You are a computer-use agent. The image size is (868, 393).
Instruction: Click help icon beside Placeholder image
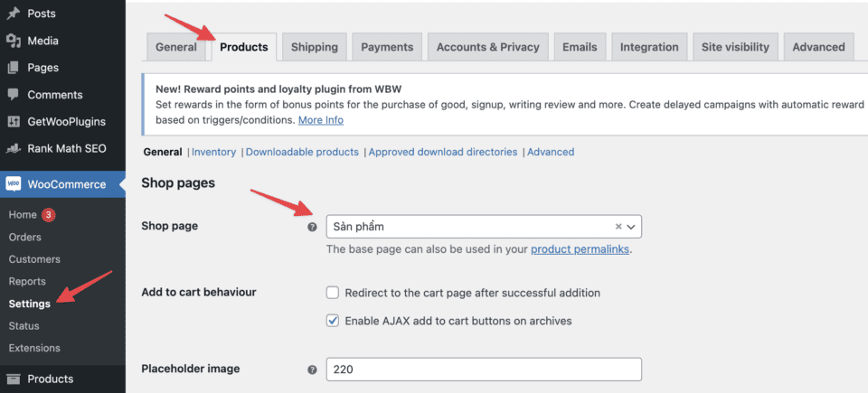tap(313, 370)
